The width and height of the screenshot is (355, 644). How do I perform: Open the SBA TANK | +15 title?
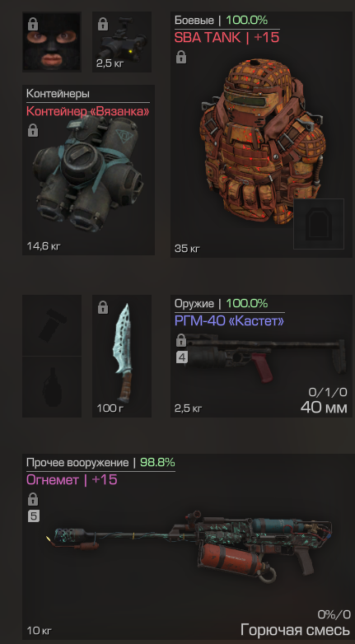[x=227, y=37]
